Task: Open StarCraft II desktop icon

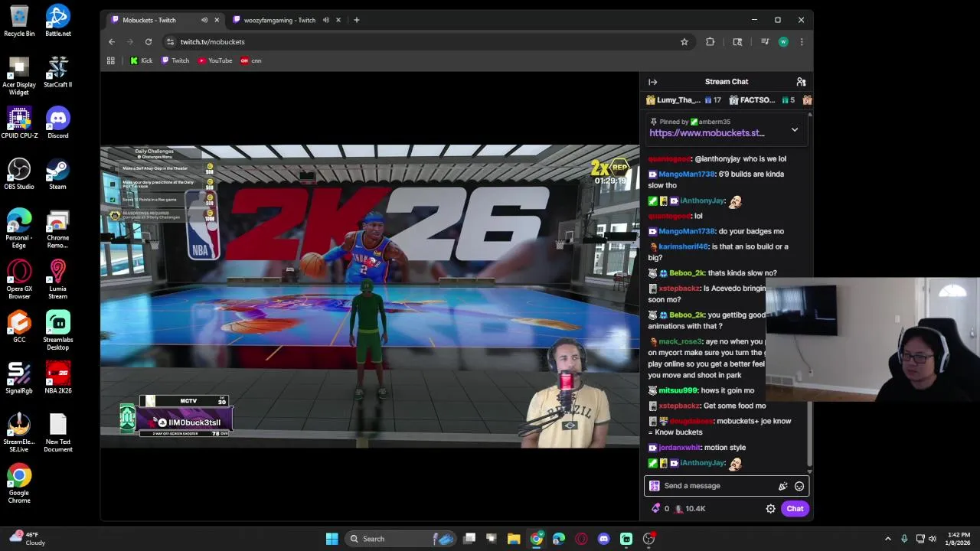Action: tap(58, 73)
